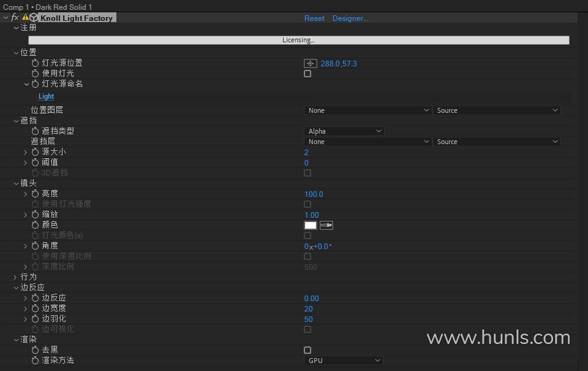Click the 角度 value 0x+0.0°
The width and height of the screenshot is (588, 371).
318,247
